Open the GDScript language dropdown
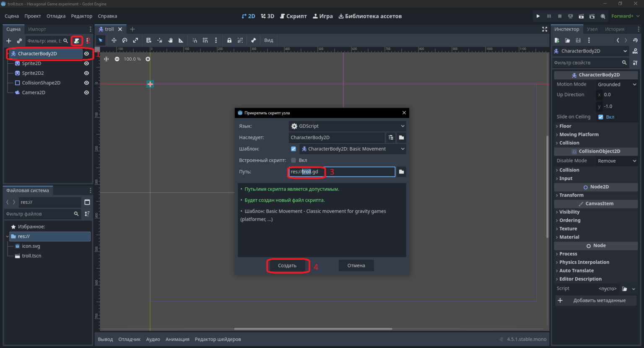Screen dimensions: 644x348 pos(348,126)
